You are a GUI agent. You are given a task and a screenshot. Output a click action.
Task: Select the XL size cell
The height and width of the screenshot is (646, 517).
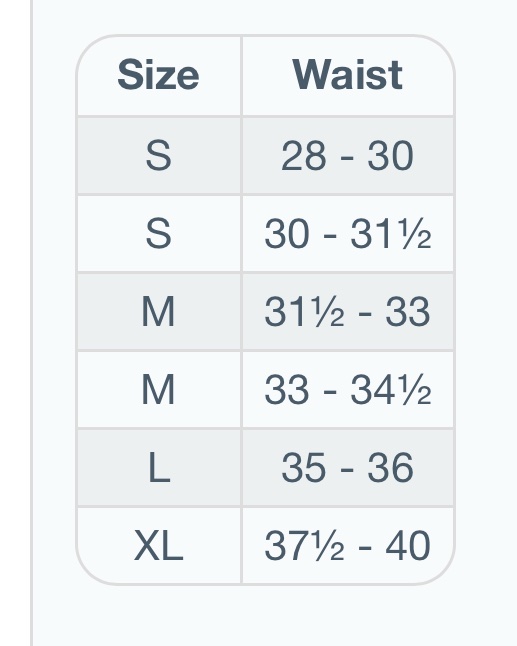[x=159, y=545]
